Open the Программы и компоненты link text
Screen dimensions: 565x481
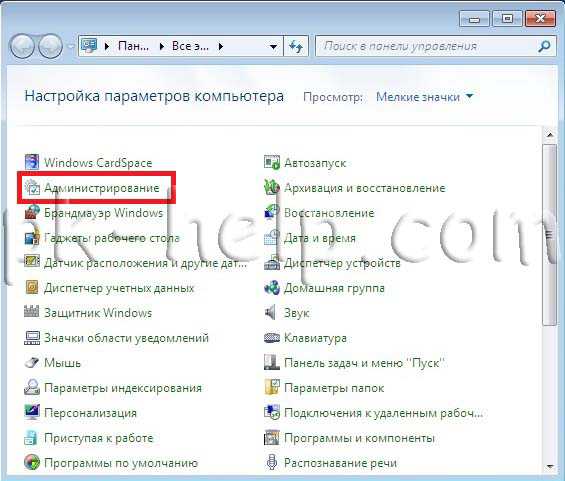coord(359,438)
